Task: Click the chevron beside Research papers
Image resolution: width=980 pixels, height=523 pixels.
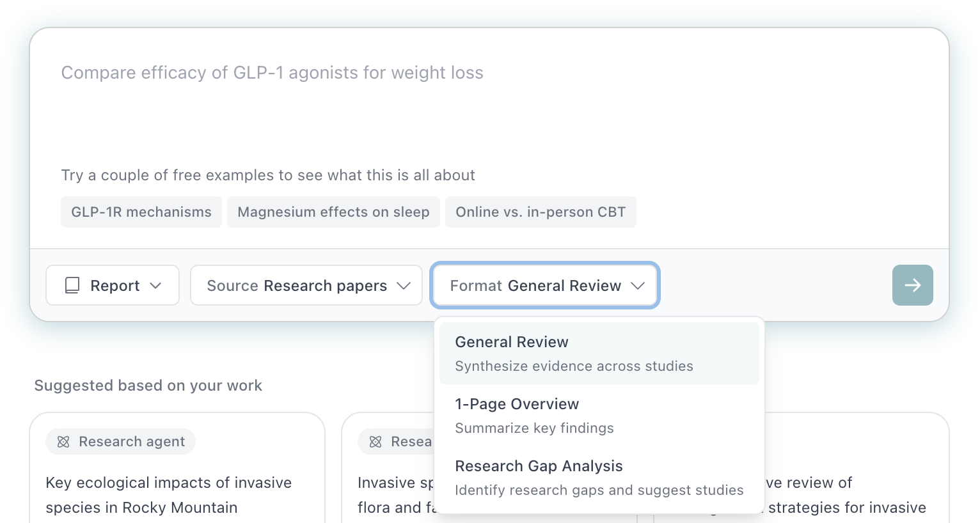Action: (404, 286)
